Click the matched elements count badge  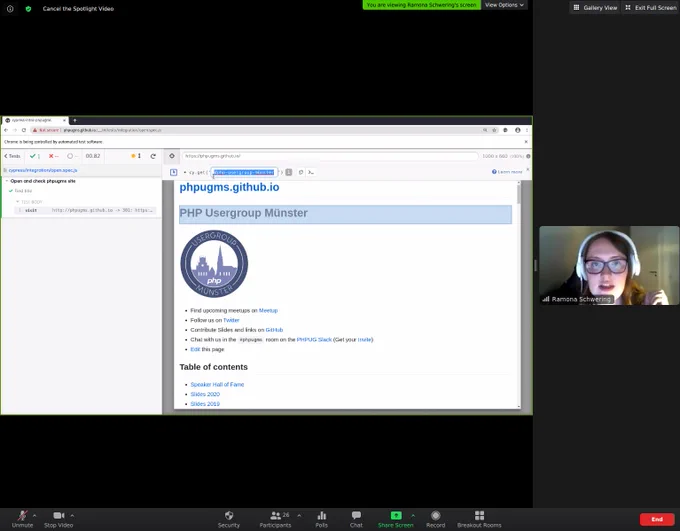(289, 172)
